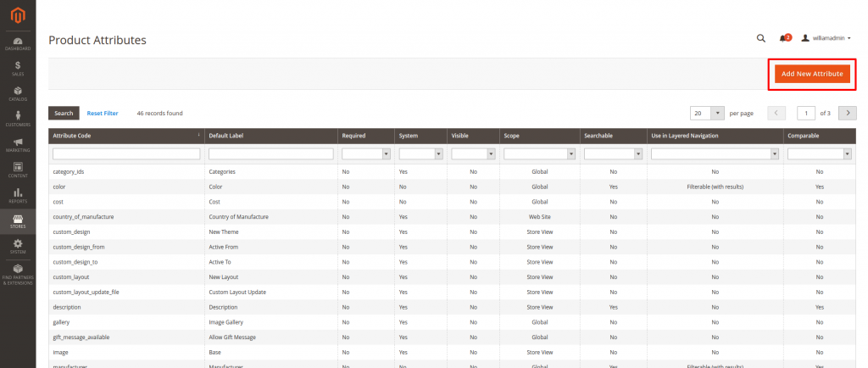
Task: Click the Reset Filter link
Action: pyautogui.click(x=103, y=113)
